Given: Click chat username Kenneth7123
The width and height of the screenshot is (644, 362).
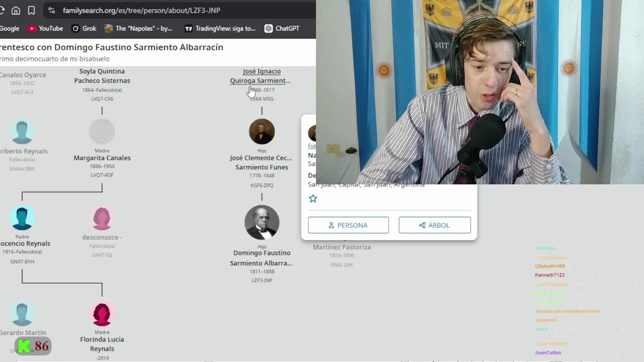Looking at the screenshot, I should tap(549, 275).
